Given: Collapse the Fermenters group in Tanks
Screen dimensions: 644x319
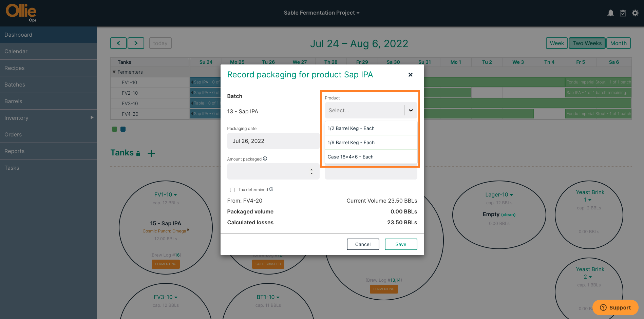Looking at the screenshot, I should [114, 72].
